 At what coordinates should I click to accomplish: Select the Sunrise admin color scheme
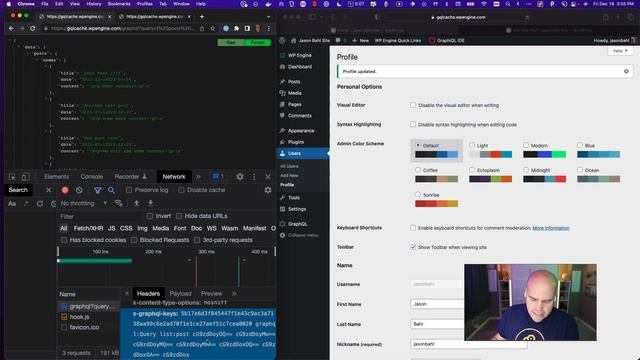tap(418, 194)
